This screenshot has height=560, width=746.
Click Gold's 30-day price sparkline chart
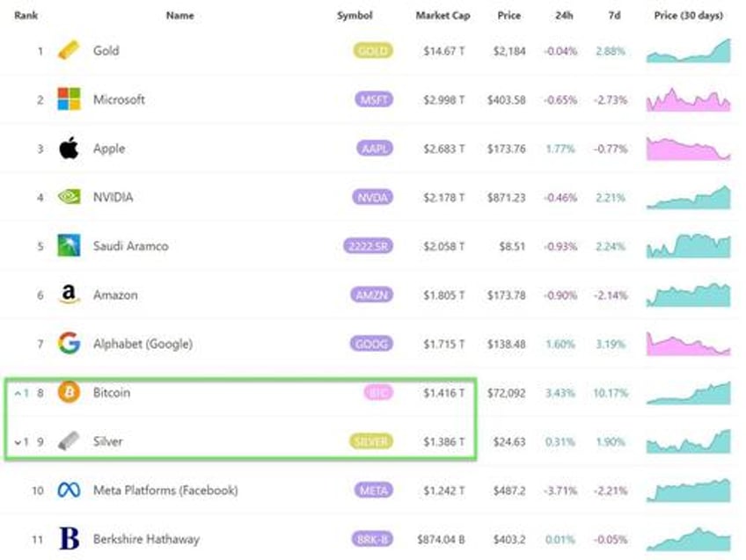pos(689,50)
